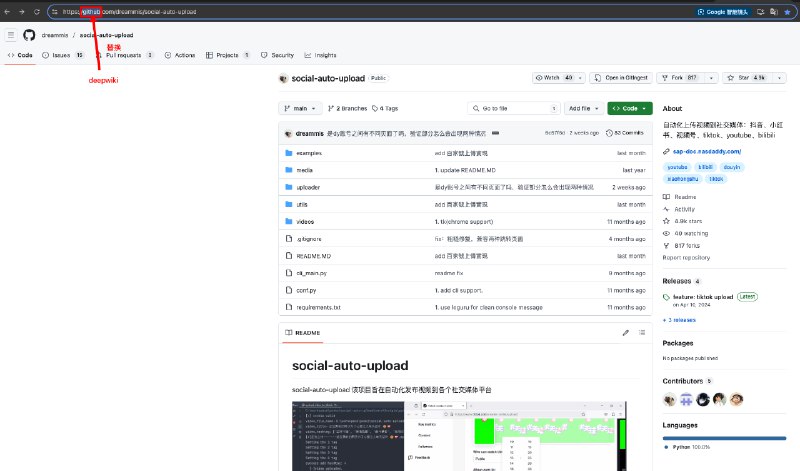Screen dimensions: 800x471
Task: Fork the repository
Action: tap(679, 78)
